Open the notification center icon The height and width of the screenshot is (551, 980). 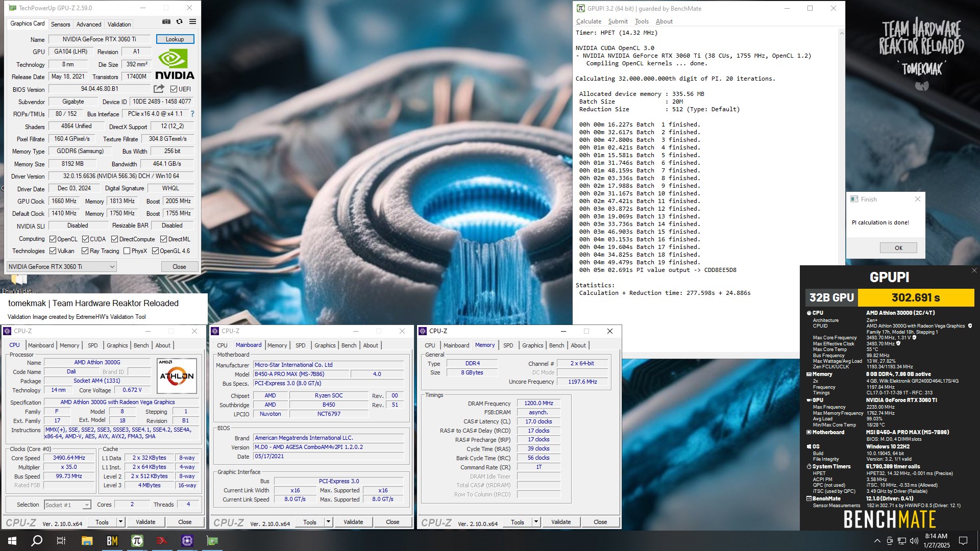(963, 541)
